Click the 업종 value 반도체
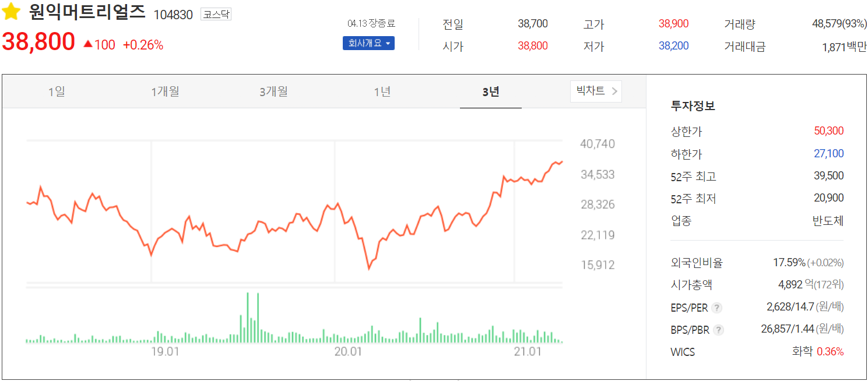Image resolution: width=868 pixels, height=381 pixels. (x=828, y=221)
